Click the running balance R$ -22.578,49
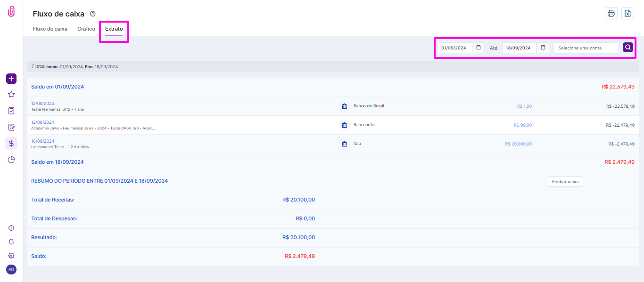 tap(620, 106)
